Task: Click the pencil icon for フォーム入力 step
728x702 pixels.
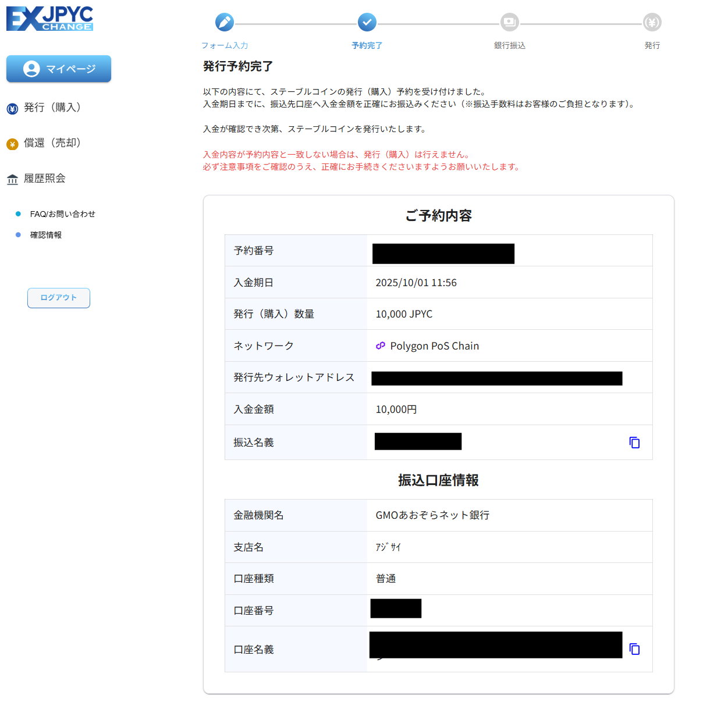Action: coord(225,22)
